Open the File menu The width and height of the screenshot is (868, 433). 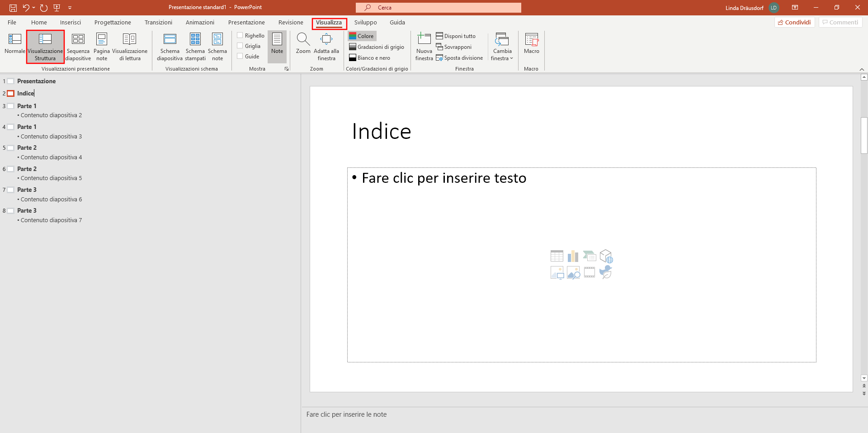point(12,22)
